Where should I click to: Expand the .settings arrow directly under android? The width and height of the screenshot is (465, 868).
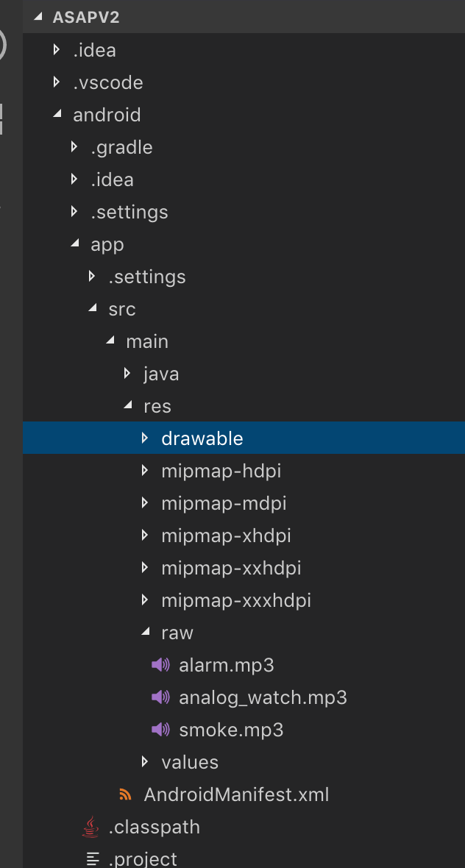(74, 211)
